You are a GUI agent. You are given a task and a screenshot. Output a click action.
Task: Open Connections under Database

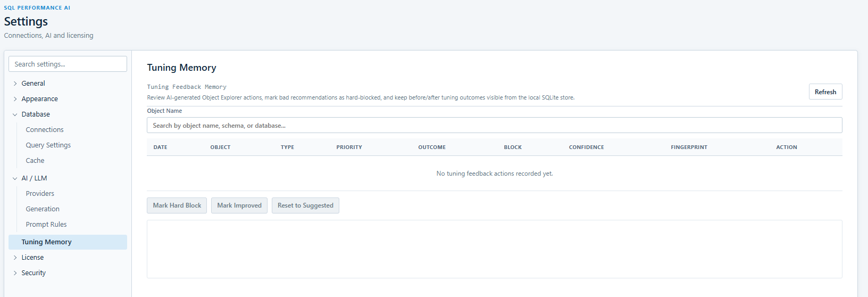click(45, 130)
